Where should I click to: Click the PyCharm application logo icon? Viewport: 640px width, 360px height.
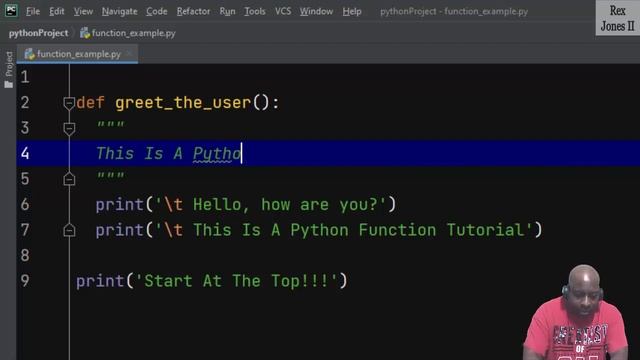click(11, 11)
